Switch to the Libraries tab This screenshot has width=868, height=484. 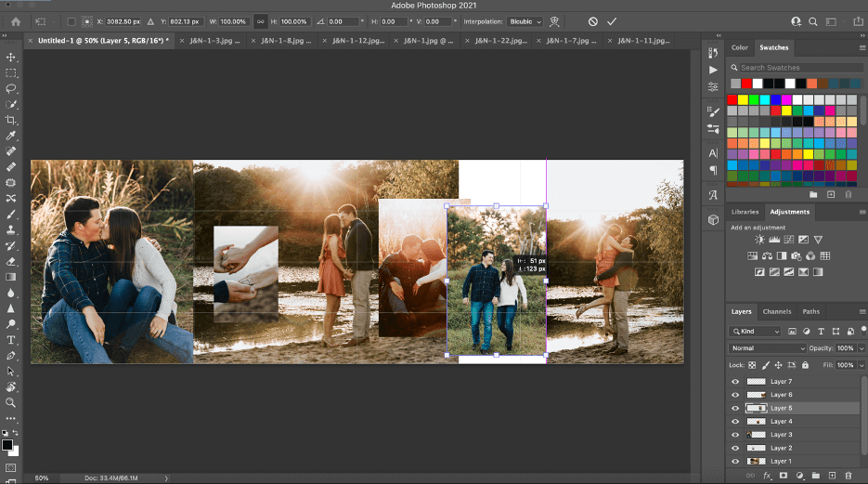coord(745,212)
